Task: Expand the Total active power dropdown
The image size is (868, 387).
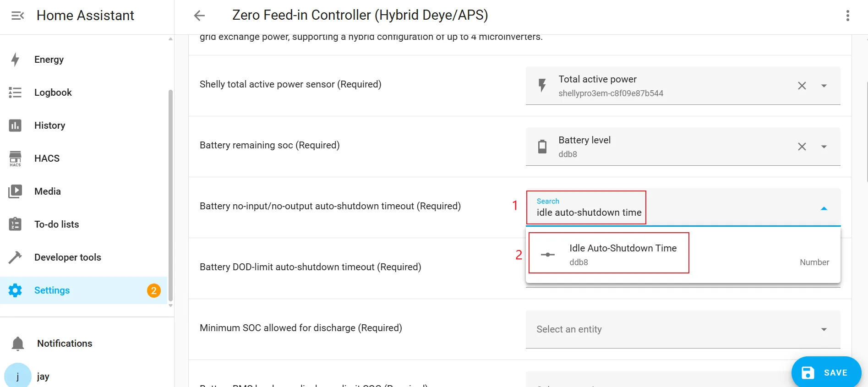Action: pos(824,86)
